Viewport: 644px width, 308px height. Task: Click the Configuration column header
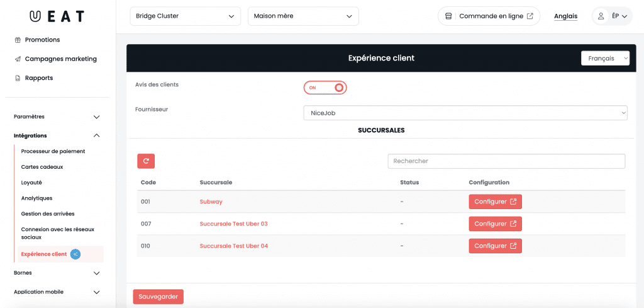point(489,183)
